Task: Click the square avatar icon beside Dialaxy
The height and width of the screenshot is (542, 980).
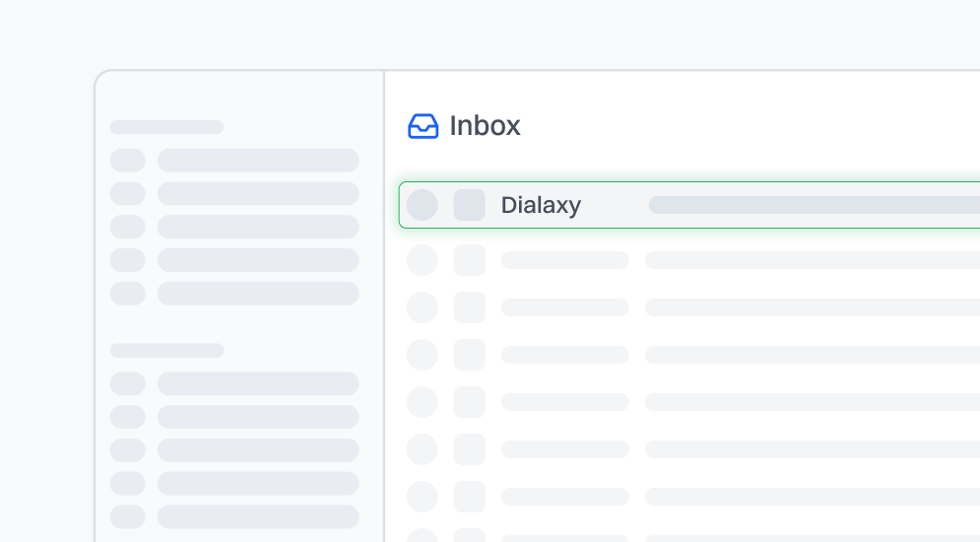Action: [470, 205]
